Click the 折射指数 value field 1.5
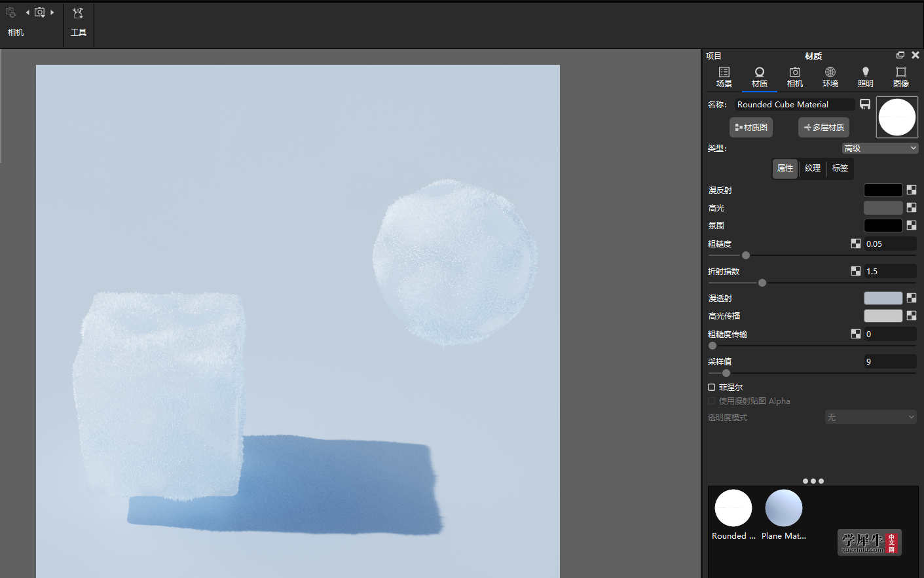924x578 pixels. pos(890,271)
